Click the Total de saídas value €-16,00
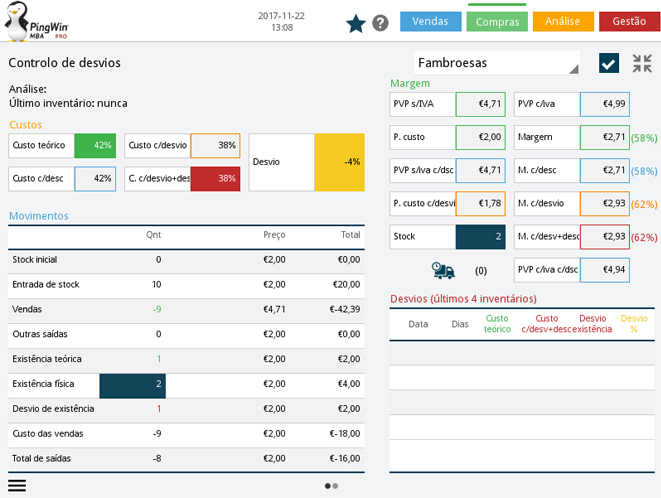Viewport: 661px width, 498px height. [x=344, y=459]
